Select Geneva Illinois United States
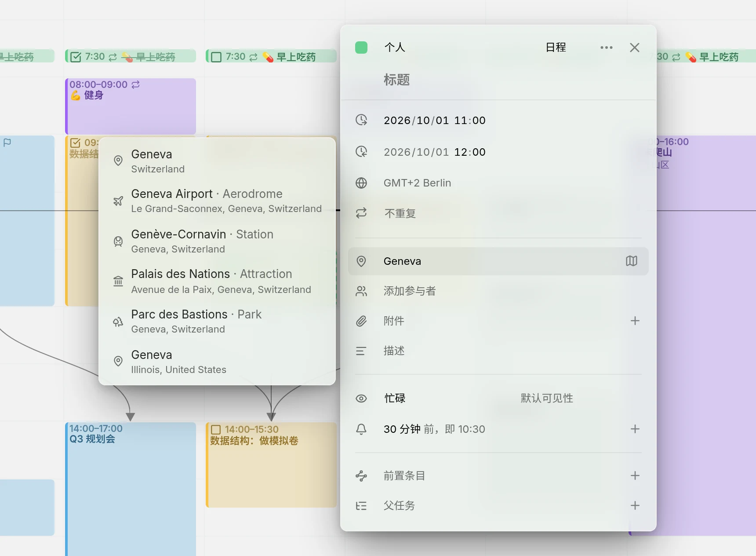The image size is (756, 556). (217, 362)
